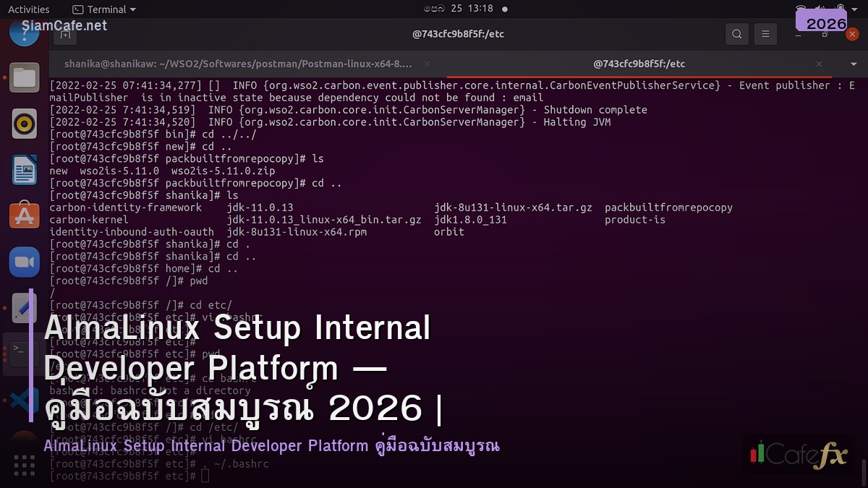Screen dimensions: 868x488
Task: Open the terminal hamburger menu icon
Action: click(765, 34)
